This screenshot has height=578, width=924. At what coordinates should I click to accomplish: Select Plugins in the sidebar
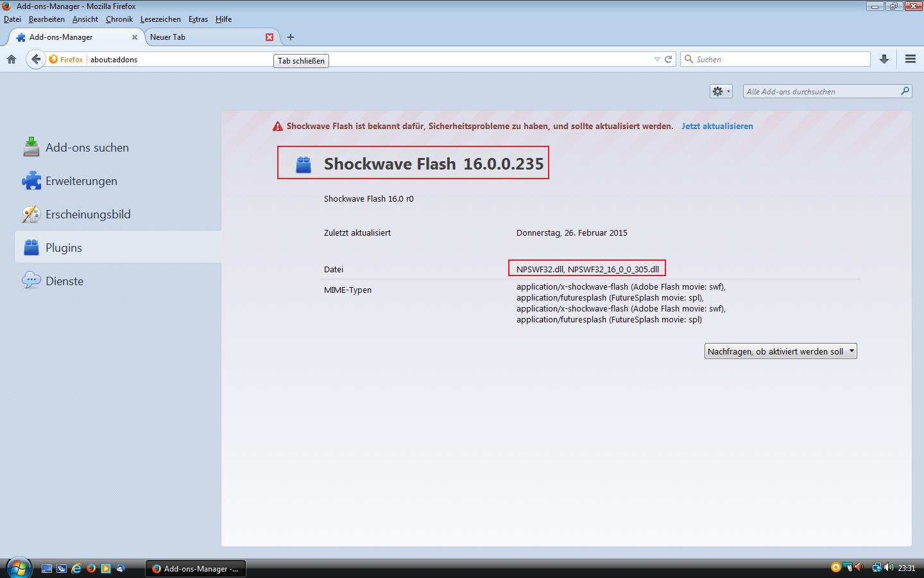click(118, 248)
